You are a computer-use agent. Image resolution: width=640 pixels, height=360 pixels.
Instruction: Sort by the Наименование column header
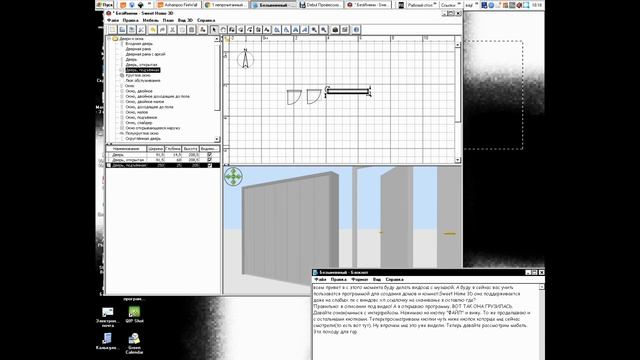click(126, 149)
